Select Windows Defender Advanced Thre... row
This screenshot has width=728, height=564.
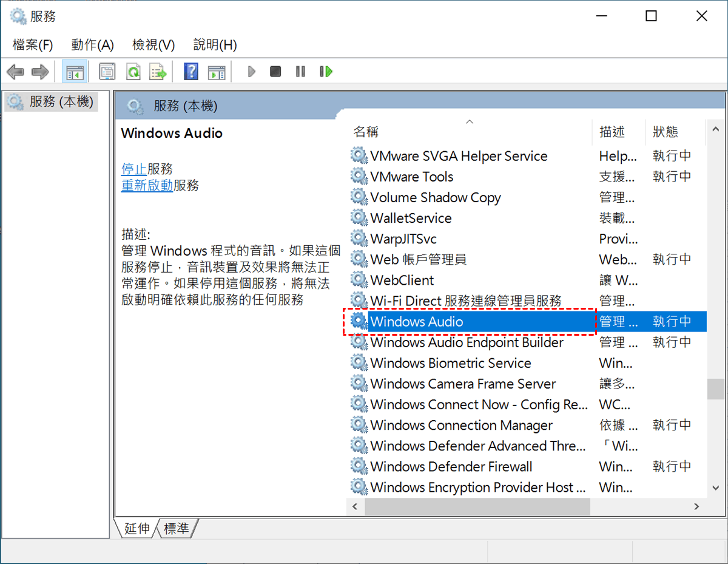click(528, 446)
